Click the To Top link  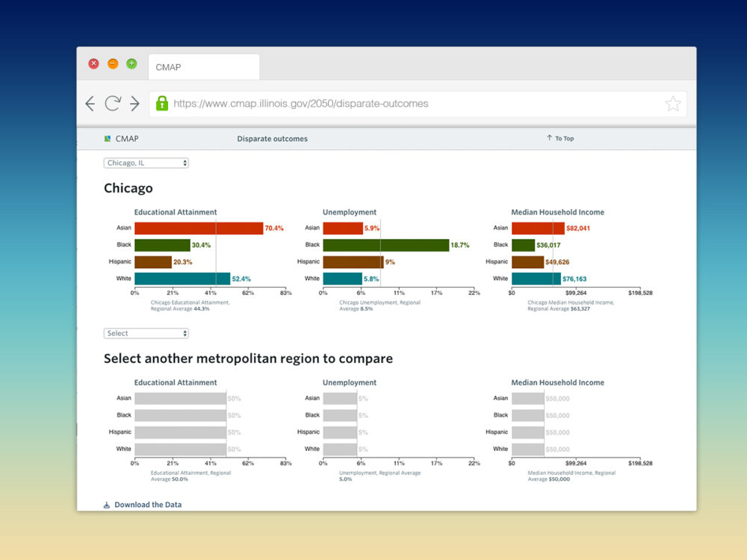pyautogui.click(x=564, y=139)
